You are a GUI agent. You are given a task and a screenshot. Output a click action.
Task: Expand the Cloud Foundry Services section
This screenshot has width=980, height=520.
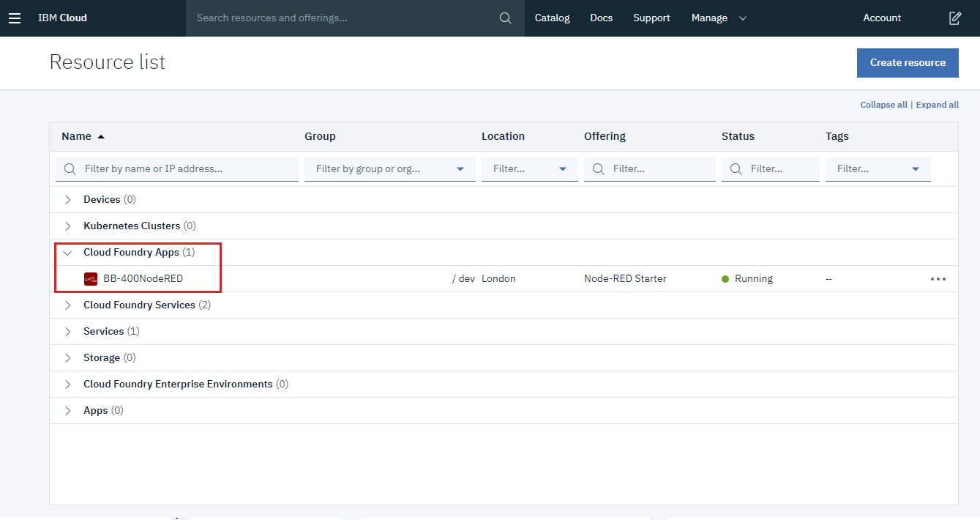pos(67,305)
